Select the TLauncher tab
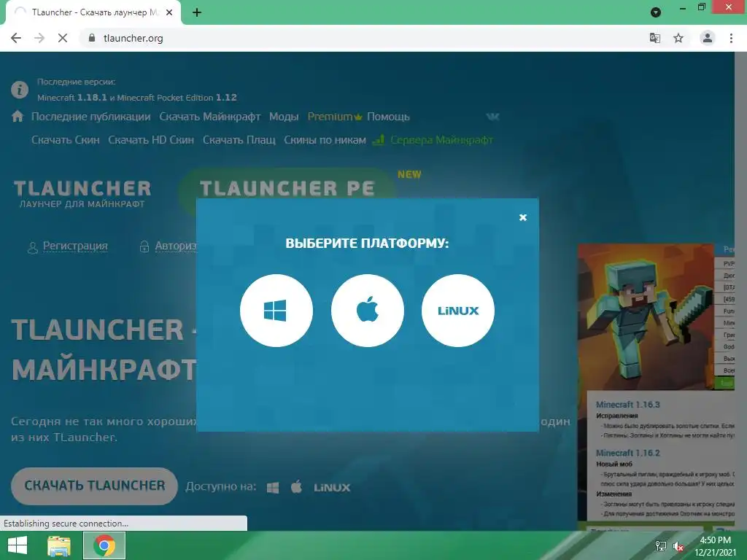The image size is (747, 560). point(93,12)
